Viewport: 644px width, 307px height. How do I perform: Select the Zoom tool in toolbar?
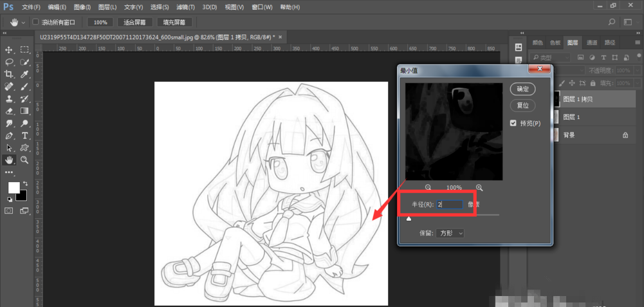(24, 160)
